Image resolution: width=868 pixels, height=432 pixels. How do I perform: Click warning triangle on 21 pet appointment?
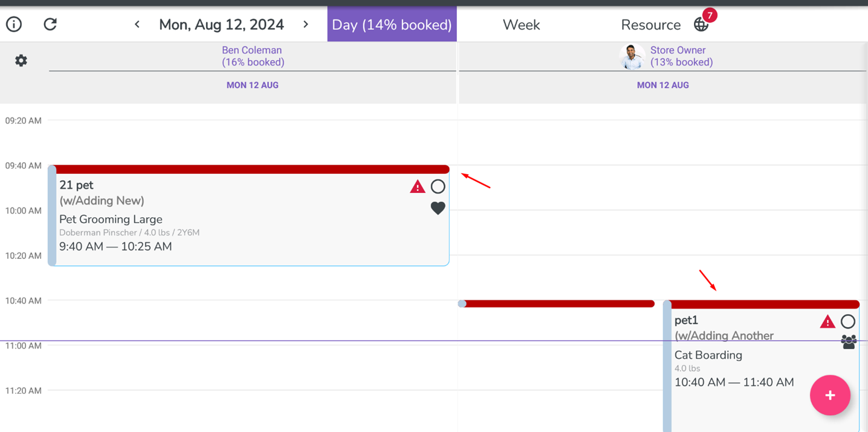418,187
